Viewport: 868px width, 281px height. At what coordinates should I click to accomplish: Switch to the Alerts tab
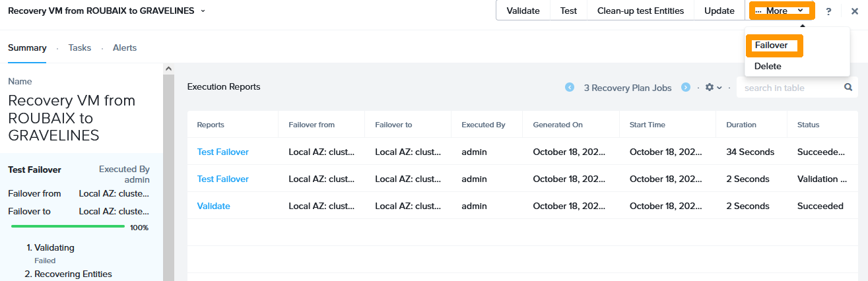[125, 47]
